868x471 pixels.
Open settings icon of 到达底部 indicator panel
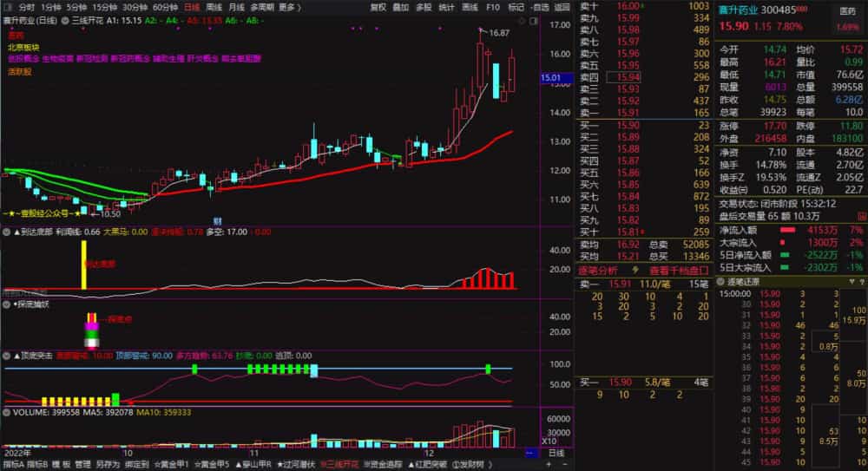click(7, 232)
